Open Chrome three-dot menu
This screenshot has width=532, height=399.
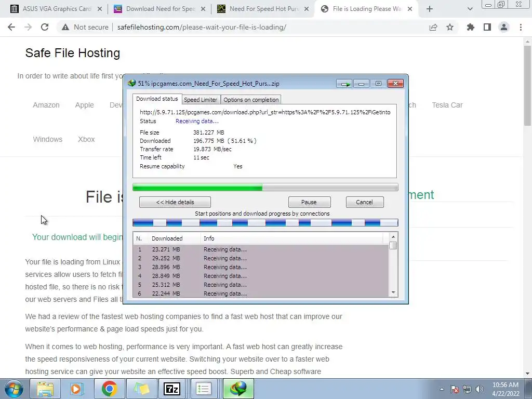(521, 27)
